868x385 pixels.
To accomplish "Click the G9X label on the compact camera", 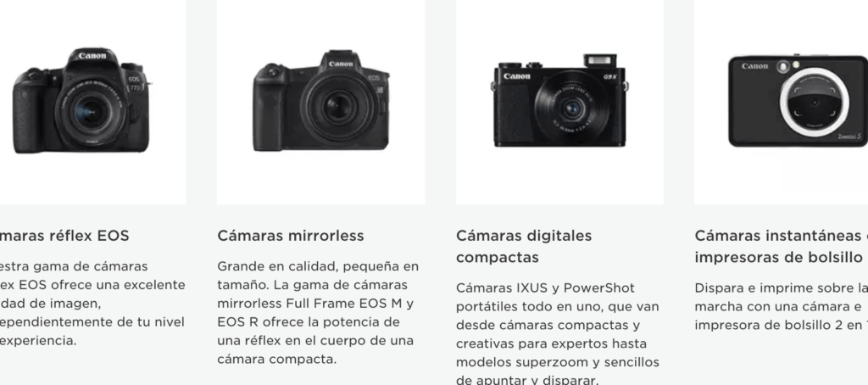I will 610,76.
